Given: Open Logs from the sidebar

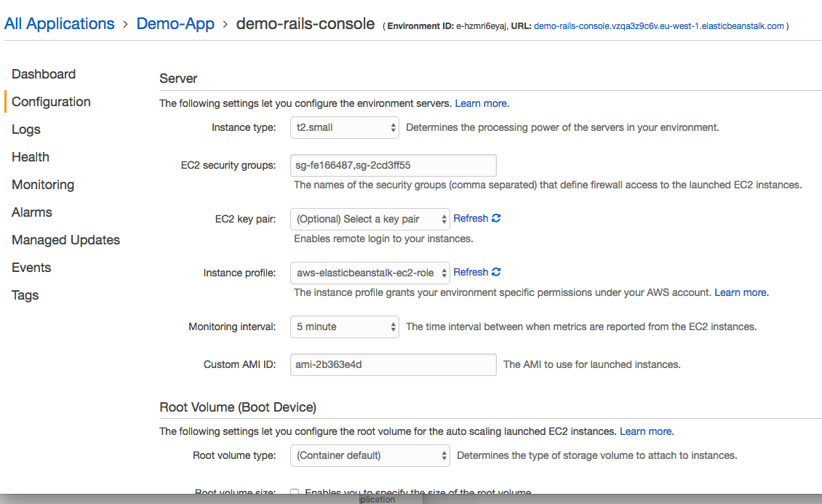Looking at the screenshot, I should pyautogui.click(x=26, y=129).
